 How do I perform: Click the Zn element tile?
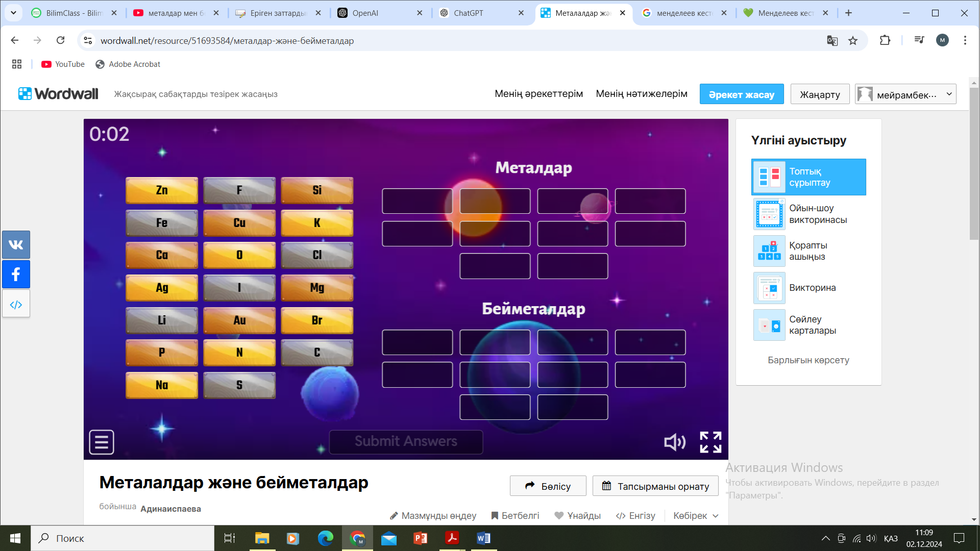[162, 190]
